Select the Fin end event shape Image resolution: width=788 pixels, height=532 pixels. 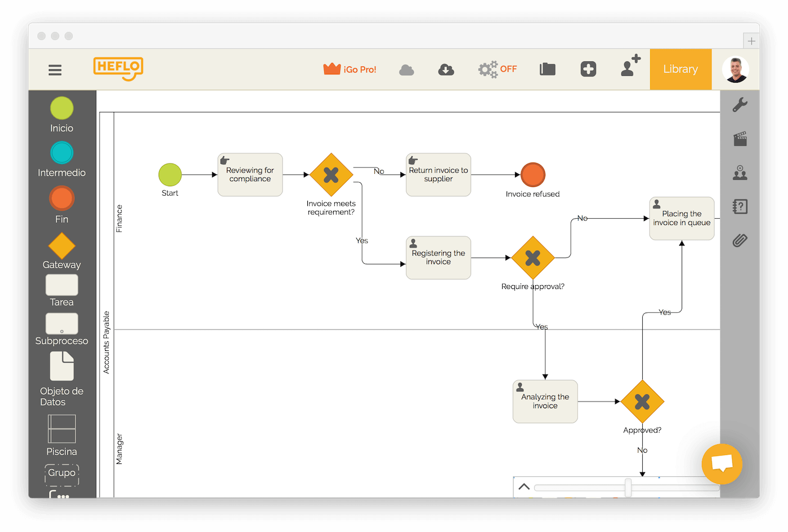click(62, 198)
